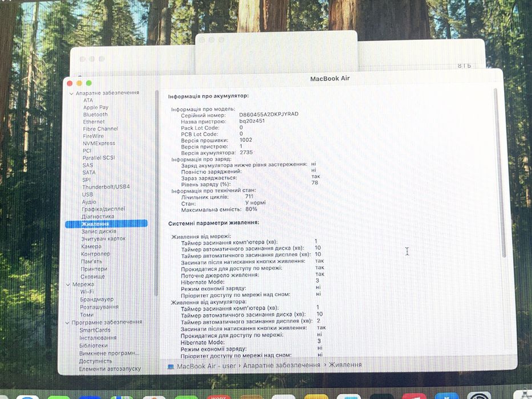Open the Принтери entry

click(x=94, y=269)
